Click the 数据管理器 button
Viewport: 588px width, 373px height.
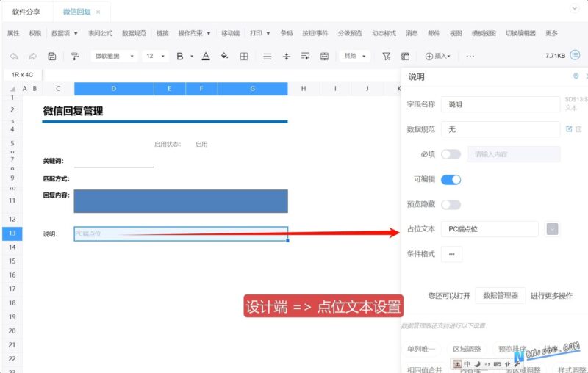coord(501,295)
